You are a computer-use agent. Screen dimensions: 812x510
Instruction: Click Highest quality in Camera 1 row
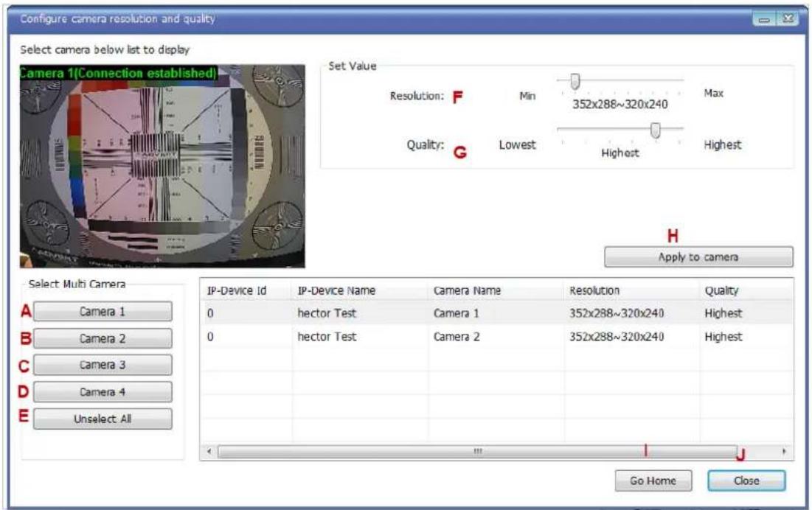coord(723,313)
